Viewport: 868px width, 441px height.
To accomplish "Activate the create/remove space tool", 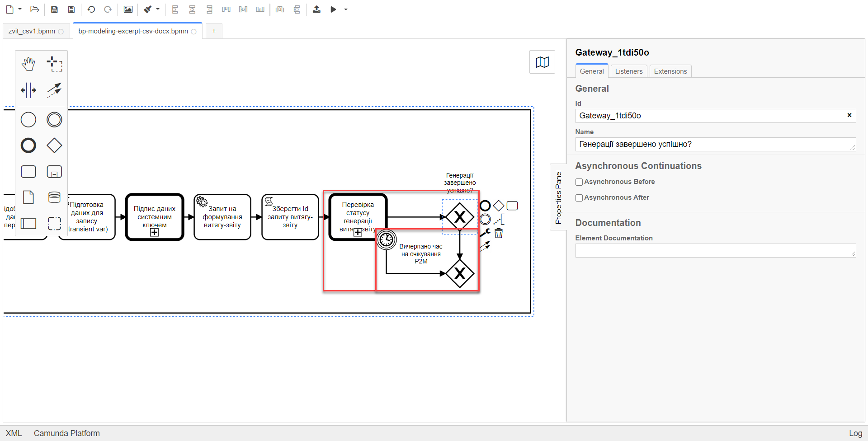I will coord(28,90).
